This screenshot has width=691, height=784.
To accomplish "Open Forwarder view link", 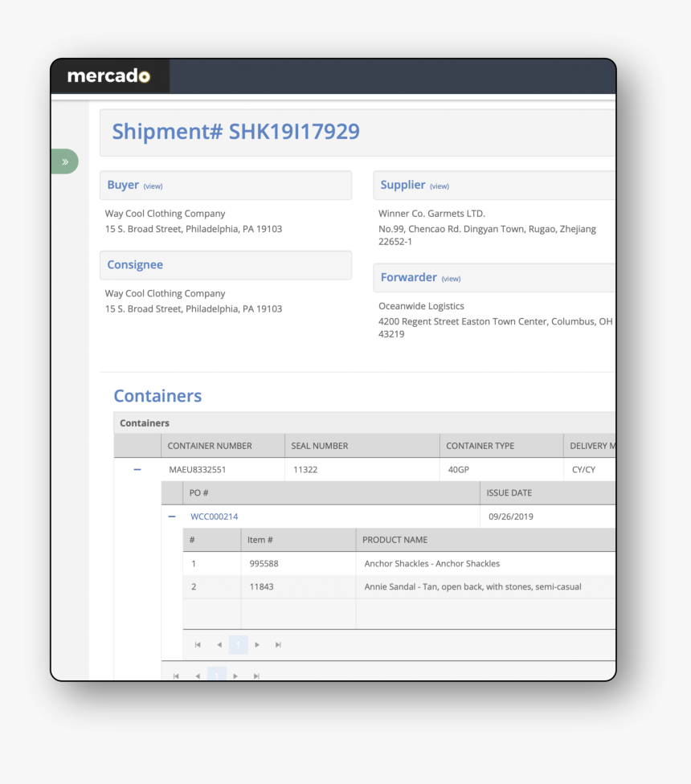I will pyautogui.click(x=451, y=279).
